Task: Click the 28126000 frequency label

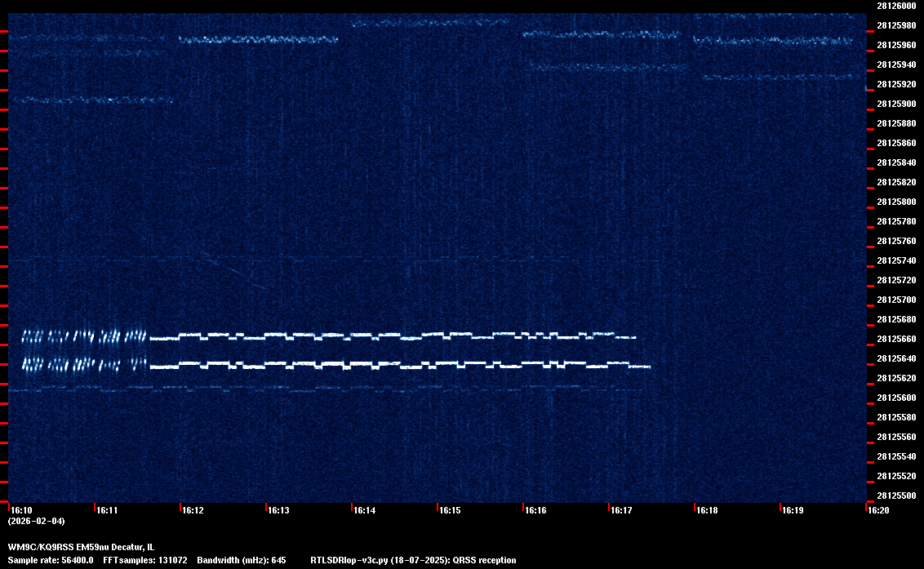Action: [x=895, y=6]
